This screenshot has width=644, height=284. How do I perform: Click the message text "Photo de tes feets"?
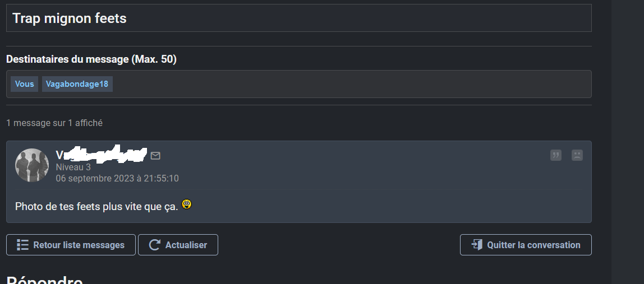pyautogui.click(x=96, y=206)
